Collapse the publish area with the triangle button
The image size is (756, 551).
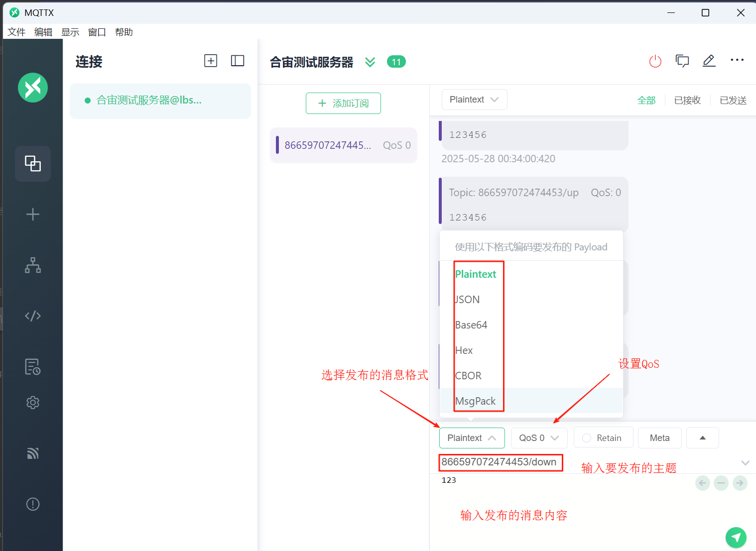coord(702,438)
